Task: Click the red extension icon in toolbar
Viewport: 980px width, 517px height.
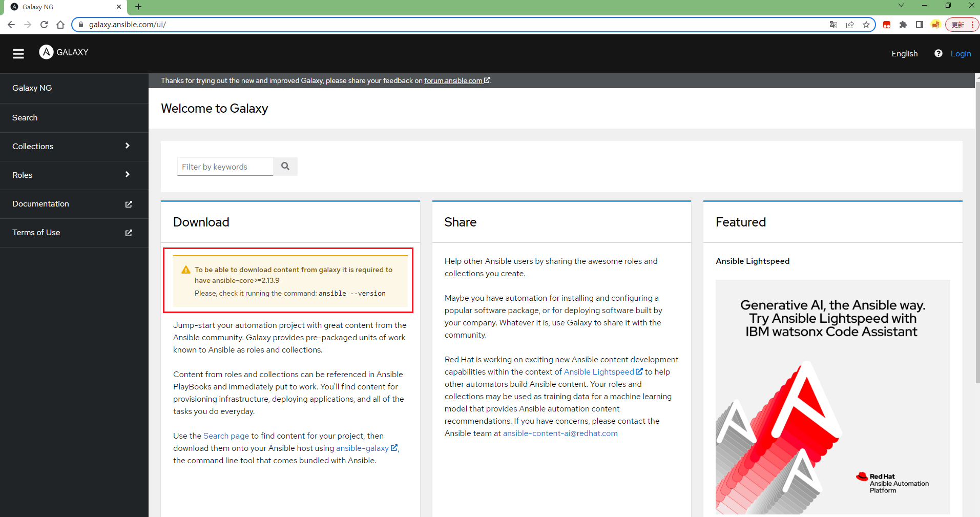Action: (887, 25)
